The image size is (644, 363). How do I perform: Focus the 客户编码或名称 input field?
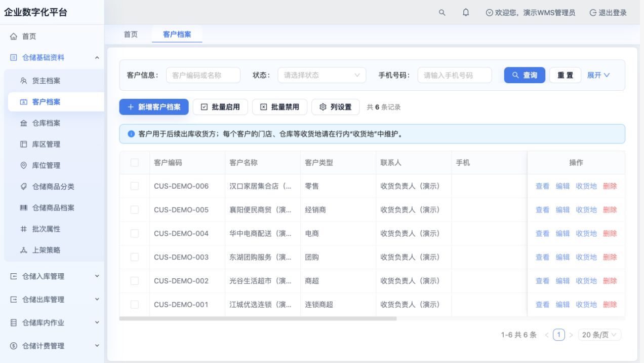point(203,75)
